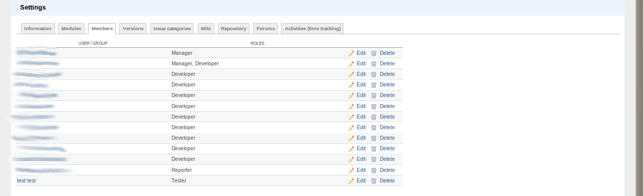Click pencil icon in Manager, Developer row
Image resolution: width=644 pixels, height=196 pixels.
(351, 63)
